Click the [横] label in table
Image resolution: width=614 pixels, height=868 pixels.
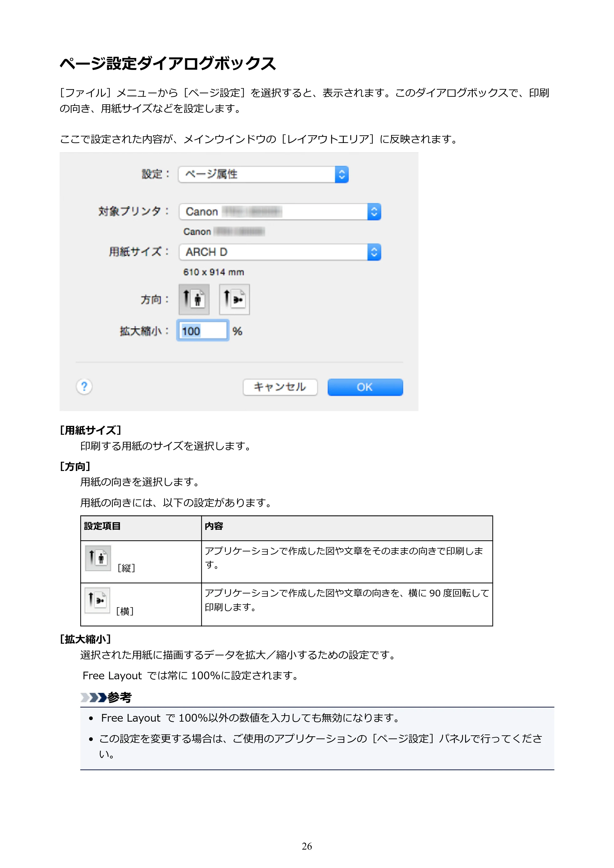coord(125,611)
